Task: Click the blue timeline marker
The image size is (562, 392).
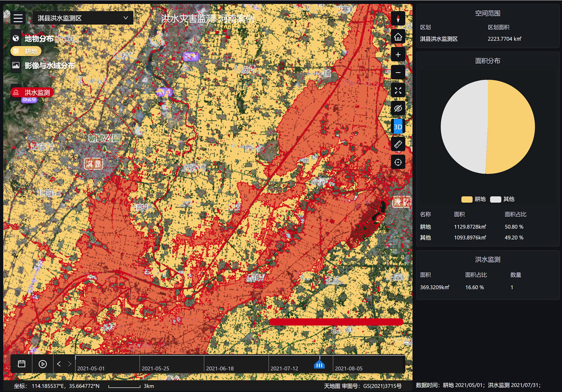Action: point(319,364)
